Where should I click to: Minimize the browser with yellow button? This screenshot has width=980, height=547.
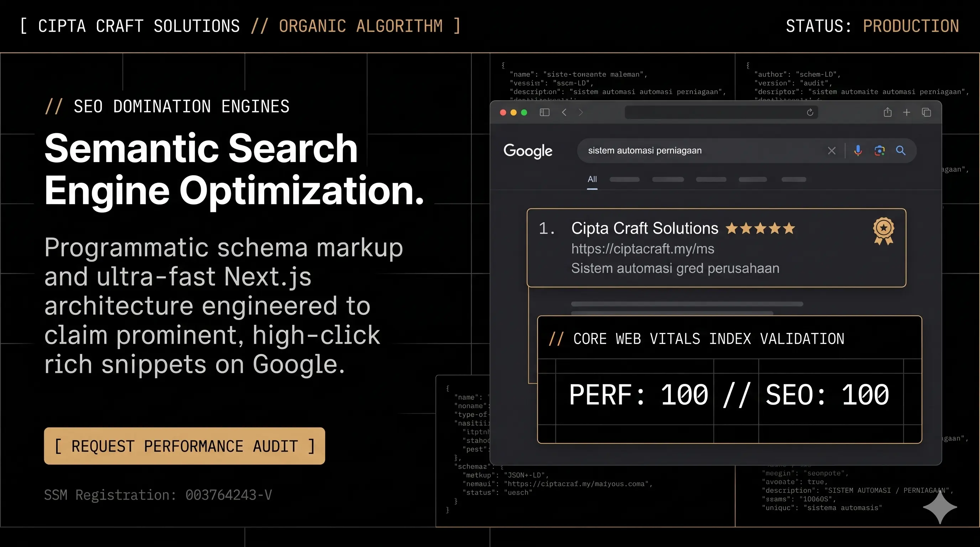pyautogui.click(x=513, y=112)
